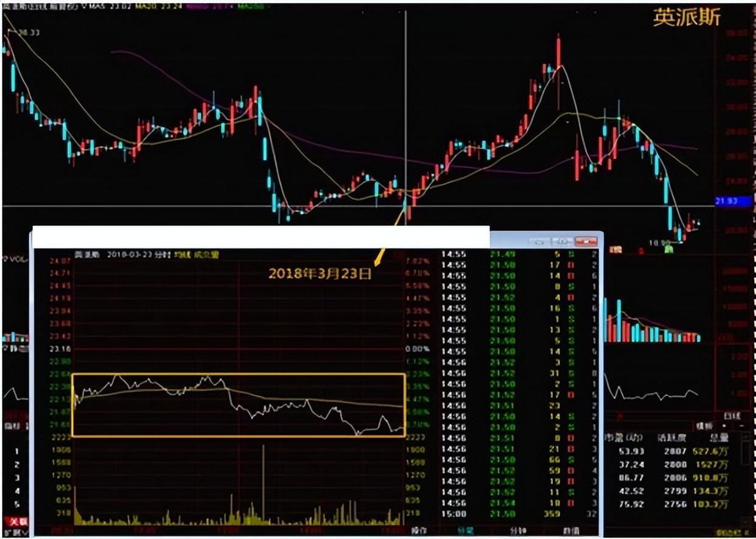Close the intraday popup window

(586, 241)
